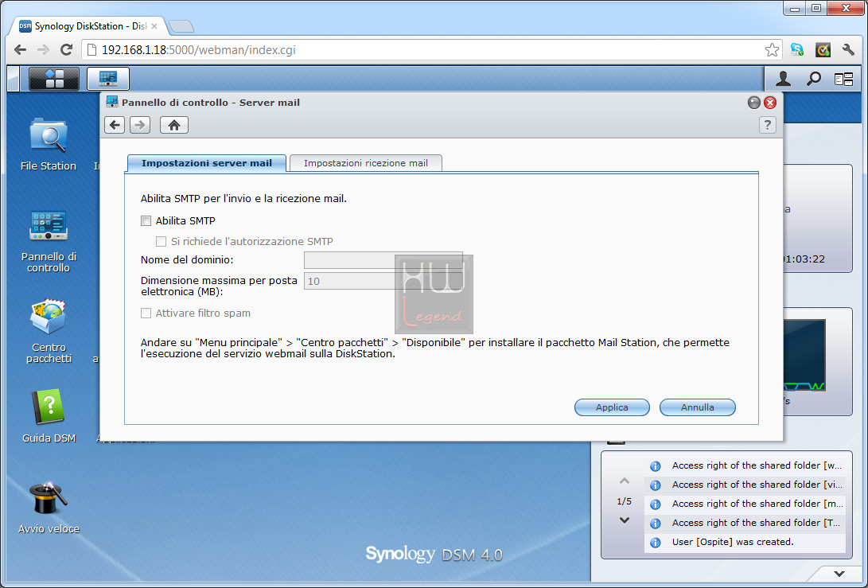
Task: Click log entry ending with "[w..."
Action: (x=745, y=466)
